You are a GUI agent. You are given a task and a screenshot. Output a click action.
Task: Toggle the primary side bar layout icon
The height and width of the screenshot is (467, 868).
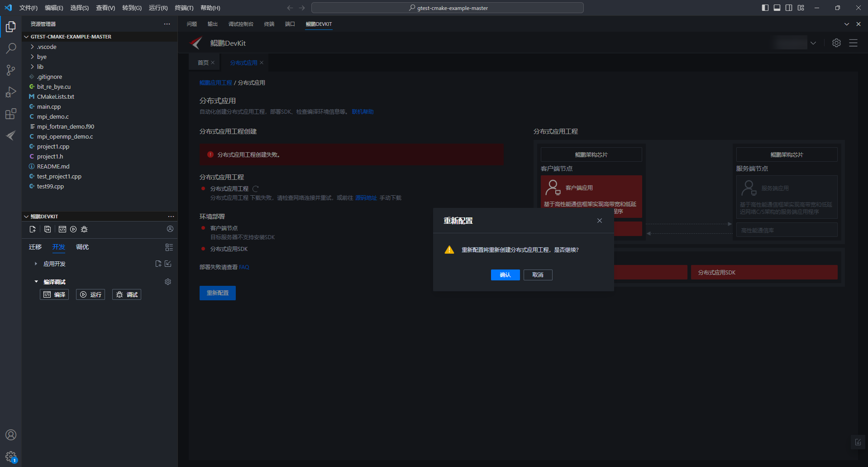click(x=765, y=8)
